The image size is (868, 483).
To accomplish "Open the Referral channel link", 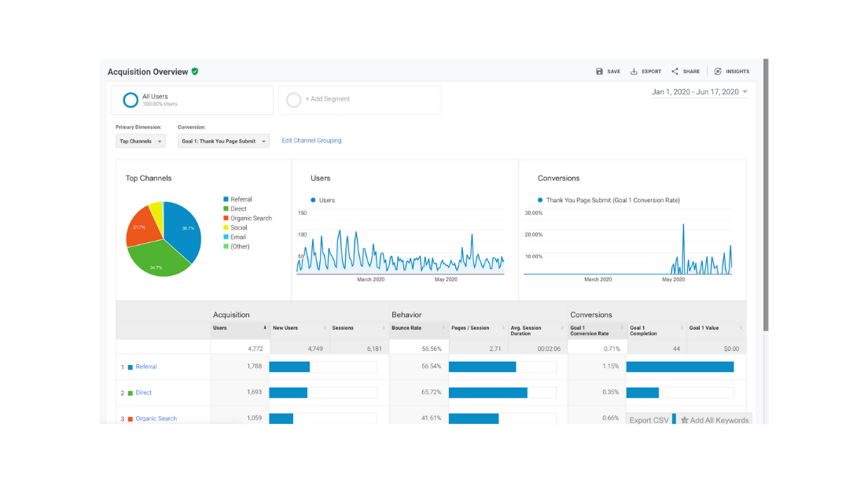I will (x=146, y=367).
